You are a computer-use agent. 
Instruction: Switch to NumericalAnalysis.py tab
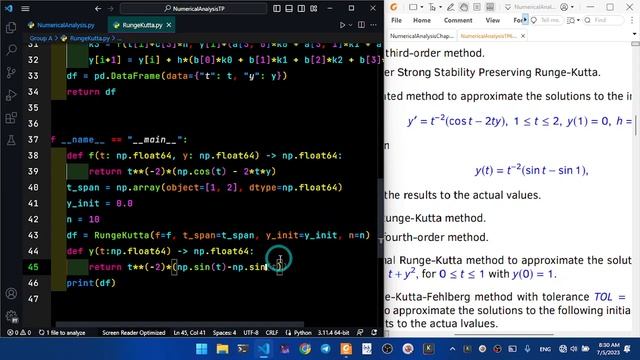(61, 25)
